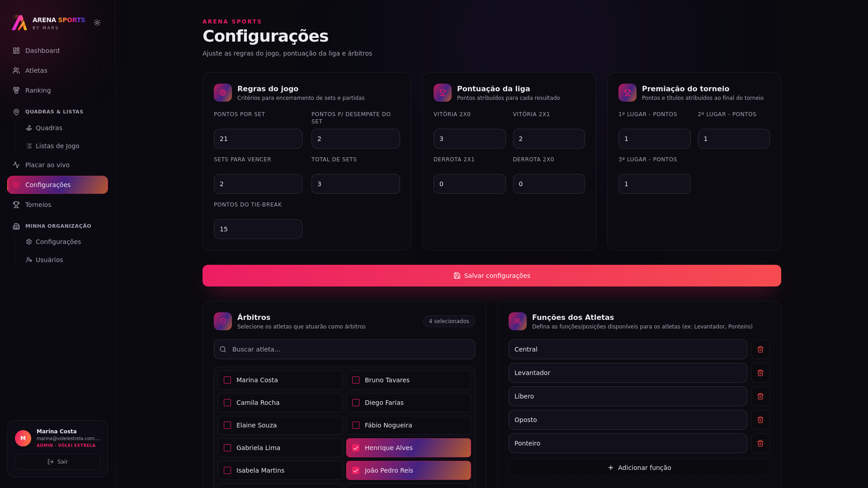Click the Quadras & Listas pin icon
The width and height of the screenshot is (868, 488).
[16, 112]
